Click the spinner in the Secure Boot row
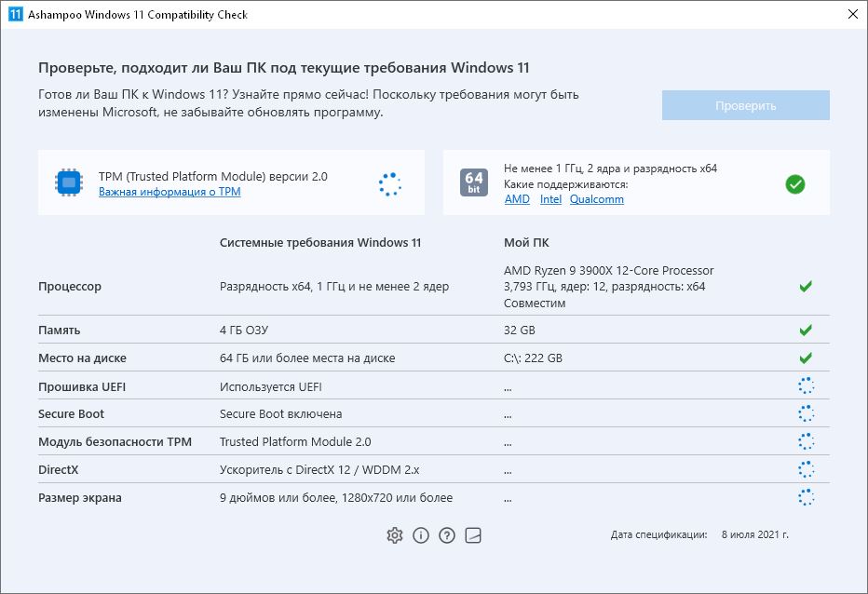Viewport: 868px width, 594px height. pos(807,412)
